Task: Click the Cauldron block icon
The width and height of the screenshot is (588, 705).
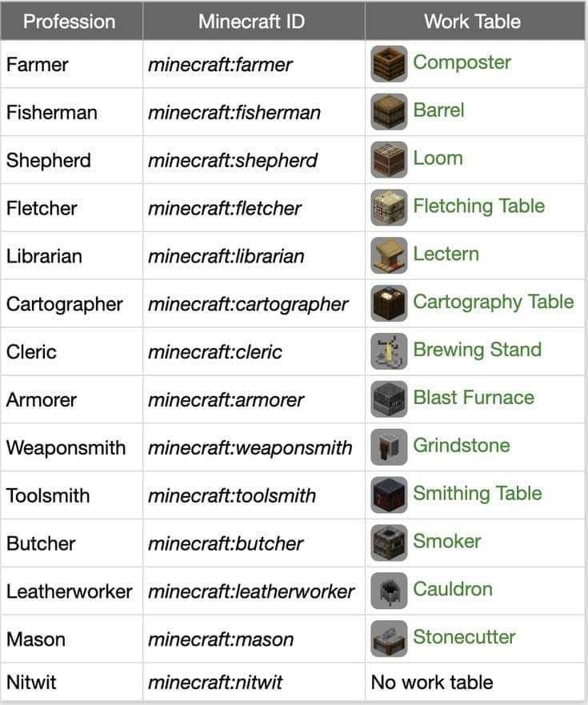Action: [x=389, y=591]
